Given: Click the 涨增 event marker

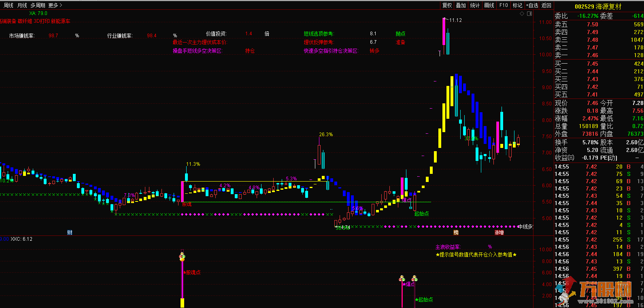Looking at the screenshot, I should (x=499, y=233).
